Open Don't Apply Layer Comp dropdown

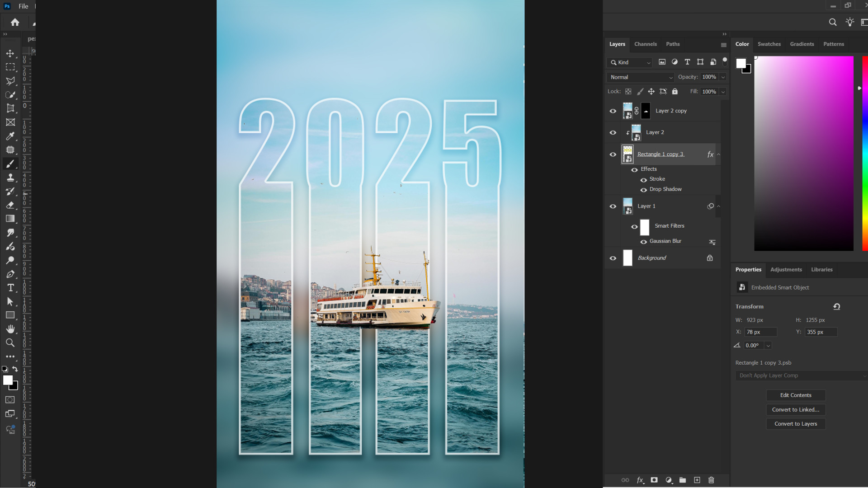click(x=800, y=375)
